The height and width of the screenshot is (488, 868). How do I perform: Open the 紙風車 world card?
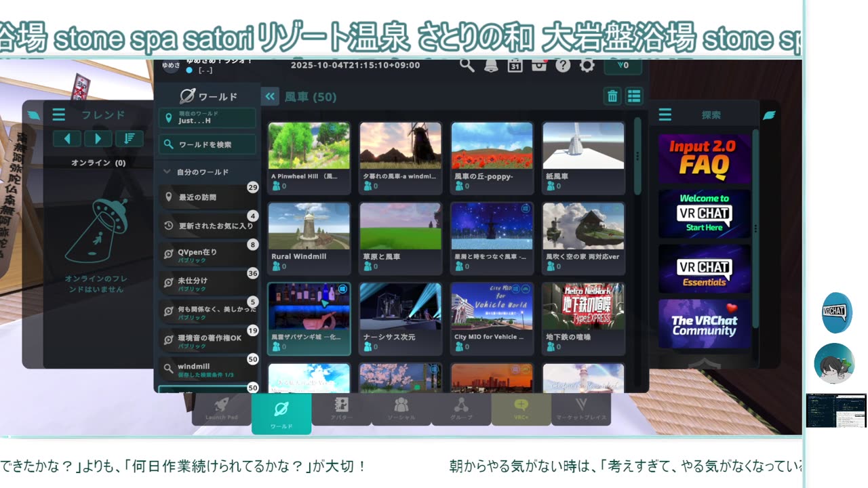coord(583,158)
